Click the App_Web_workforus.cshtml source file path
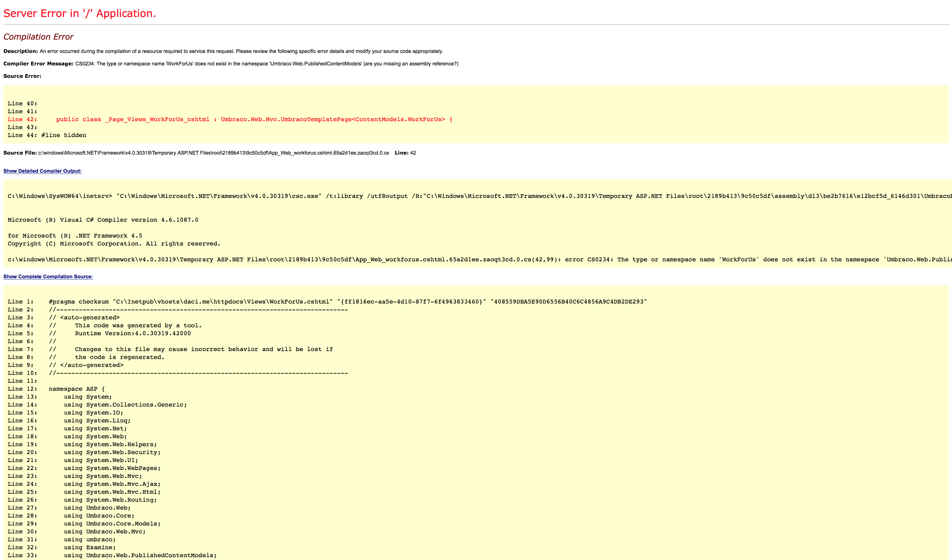The width and height of the screenshot is (952, 560). [x=213, y=153]
